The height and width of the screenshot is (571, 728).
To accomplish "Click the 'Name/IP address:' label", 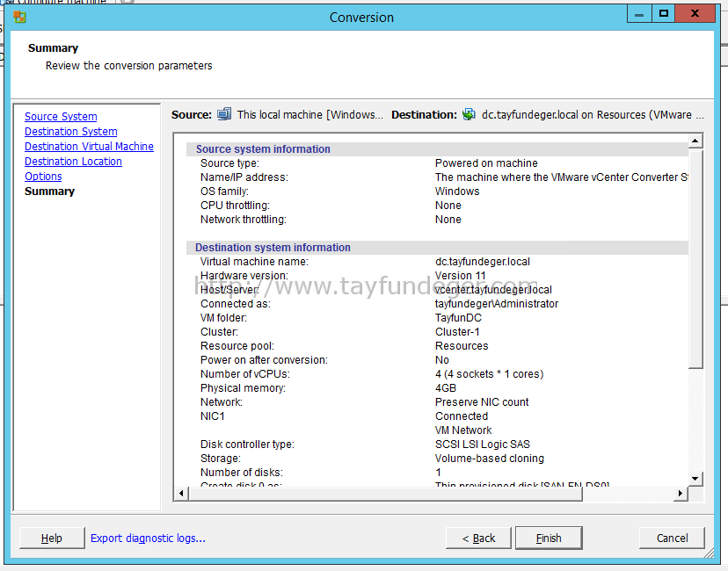I will (244, 177).
